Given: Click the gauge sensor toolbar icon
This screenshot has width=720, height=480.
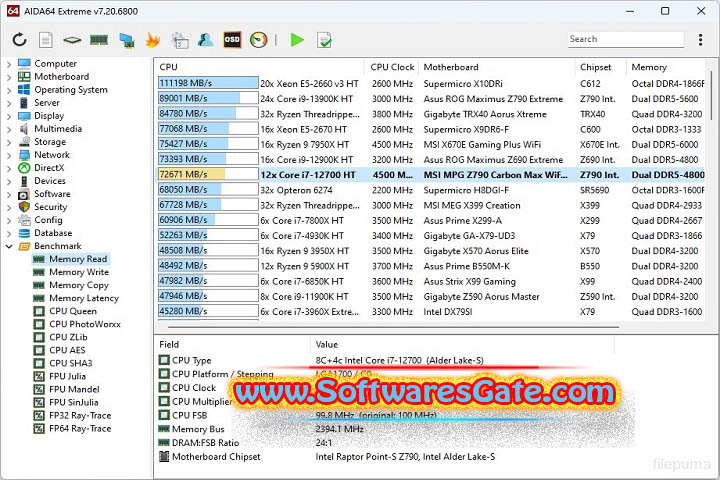Looking at the screenshot, I should 259,40.
